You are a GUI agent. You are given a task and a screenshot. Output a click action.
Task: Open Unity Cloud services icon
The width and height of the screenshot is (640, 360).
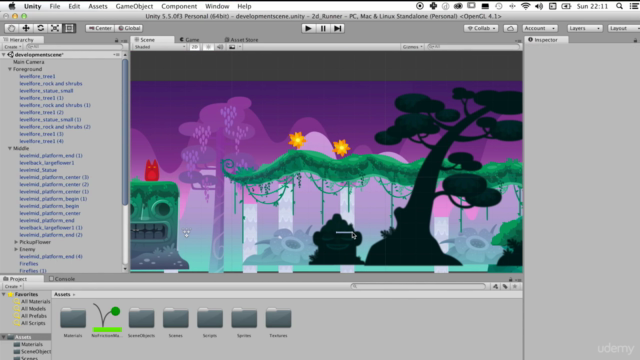click(510, 28)
